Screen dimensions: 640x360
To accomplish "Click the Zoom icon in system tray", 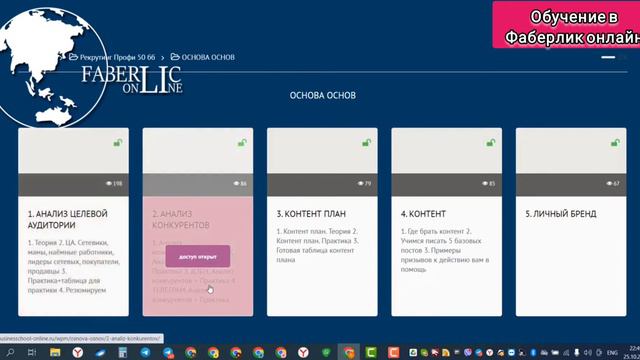I will pyautogui.click(x=511, y=352).
